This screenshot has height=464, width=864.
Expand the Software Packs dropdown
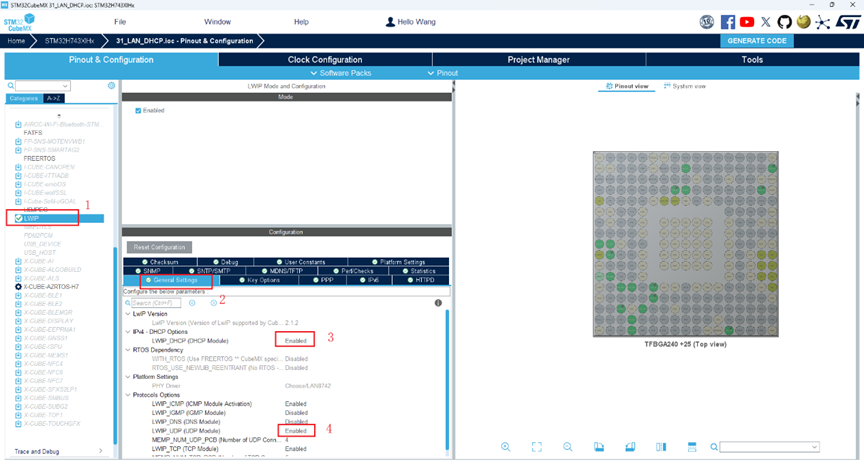pos(341,73)
